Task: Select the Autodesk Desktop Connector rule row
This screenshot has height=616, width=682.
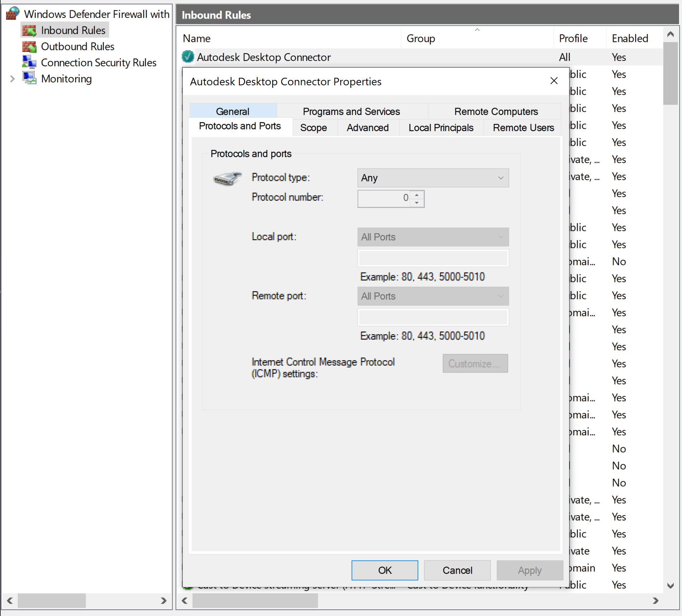Action: (421, 57)
